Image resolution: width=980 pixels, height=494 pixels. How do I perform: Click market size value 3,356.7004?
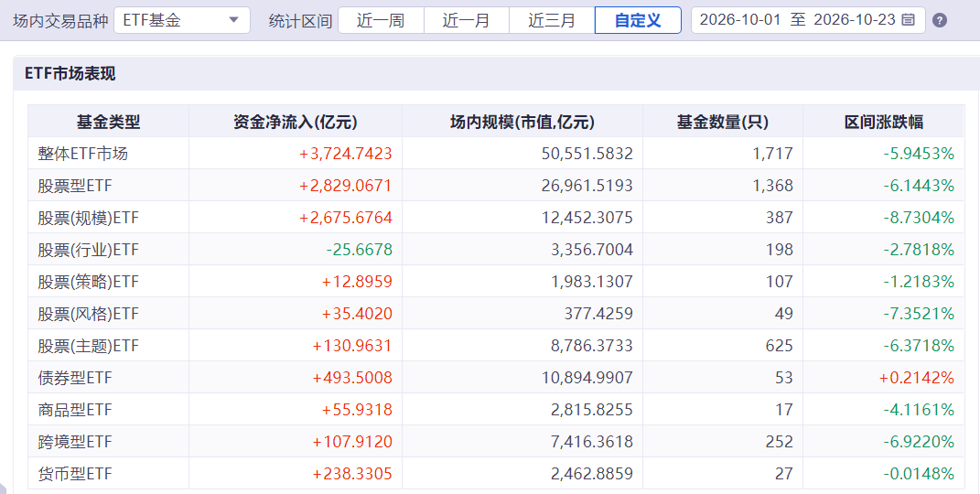pos(592,250)
